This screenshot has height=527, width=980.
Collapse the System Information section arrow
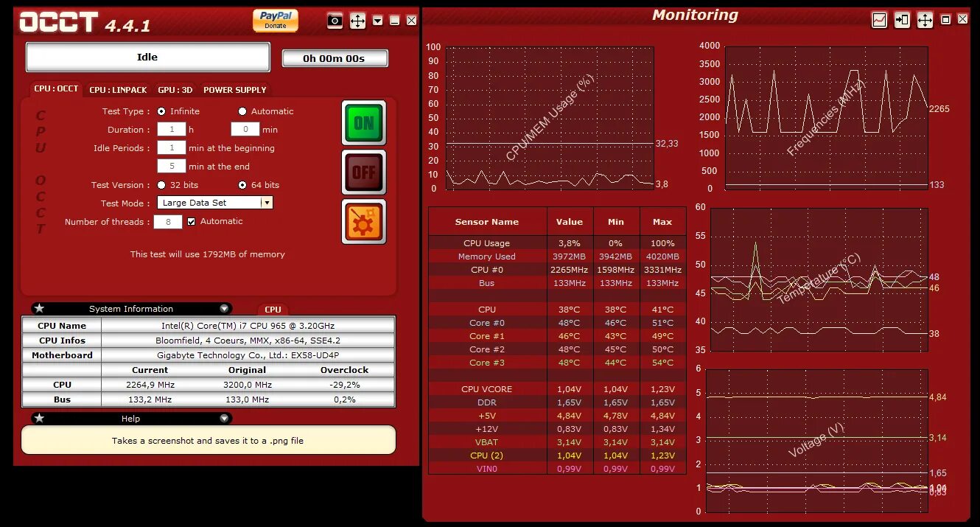224,309
